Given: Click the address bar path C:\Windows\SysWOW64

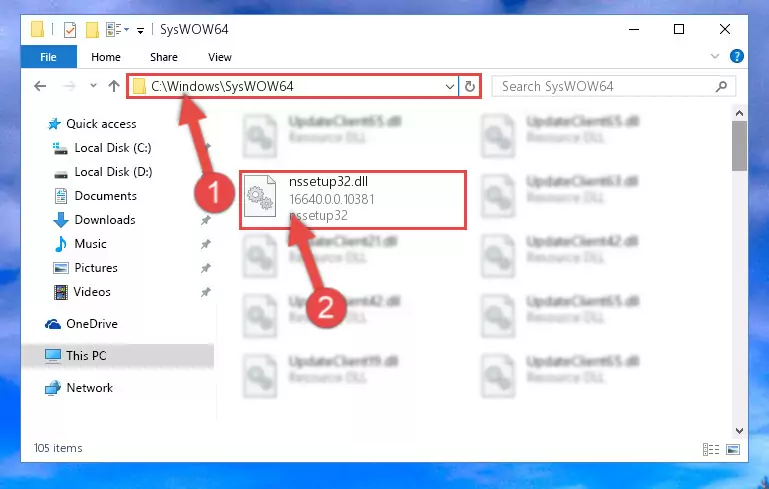Looking at the screenshot, I should tap(222, 86).
